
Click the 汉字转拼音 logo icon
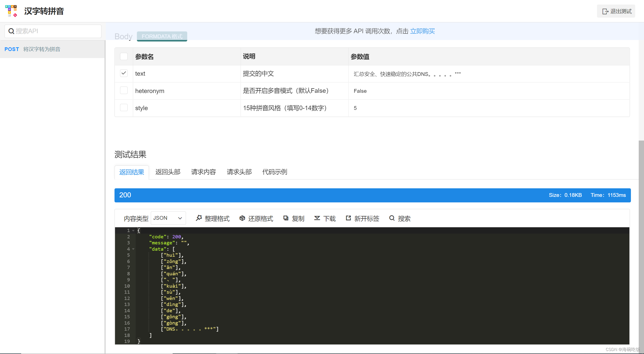[11, 11]
